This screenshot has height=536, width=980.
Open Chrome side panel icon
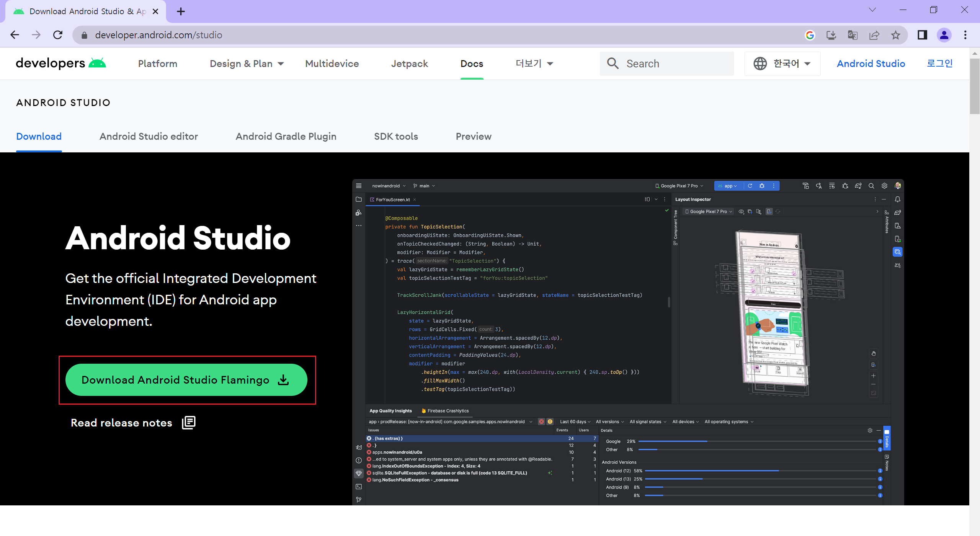922,35
